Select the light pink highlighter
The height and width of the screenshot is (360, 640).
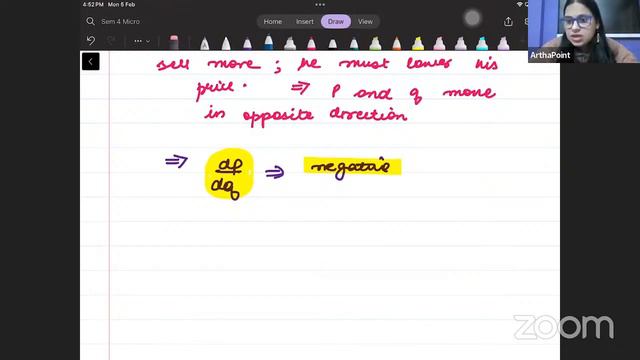(439, 43)
